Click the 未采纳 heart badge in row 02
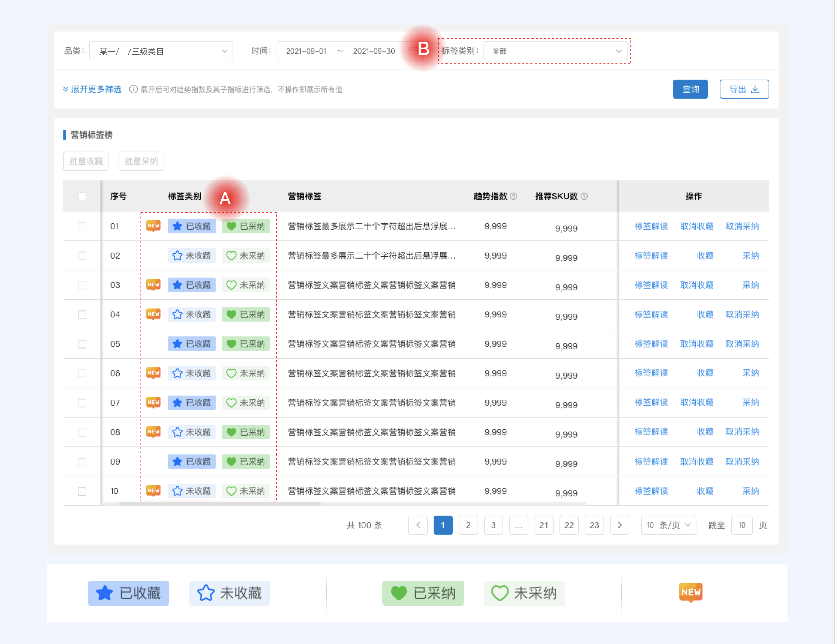This screenshot has height=644, width=835. [246, 255]
